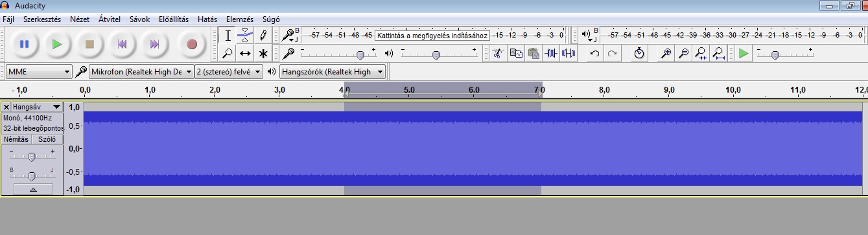
Task: Select the magnifier Zoom tool
Action: coord(228,53)
